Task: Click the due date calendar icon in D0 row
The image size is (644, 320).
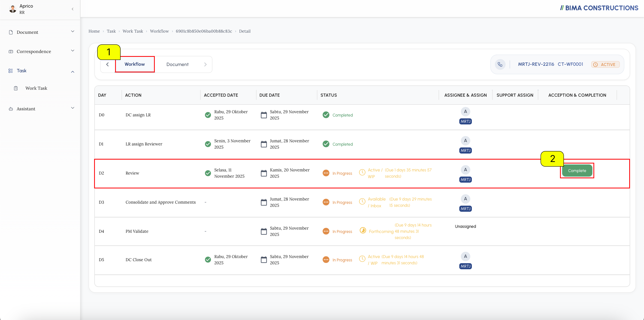Action: tap(264, 115)
